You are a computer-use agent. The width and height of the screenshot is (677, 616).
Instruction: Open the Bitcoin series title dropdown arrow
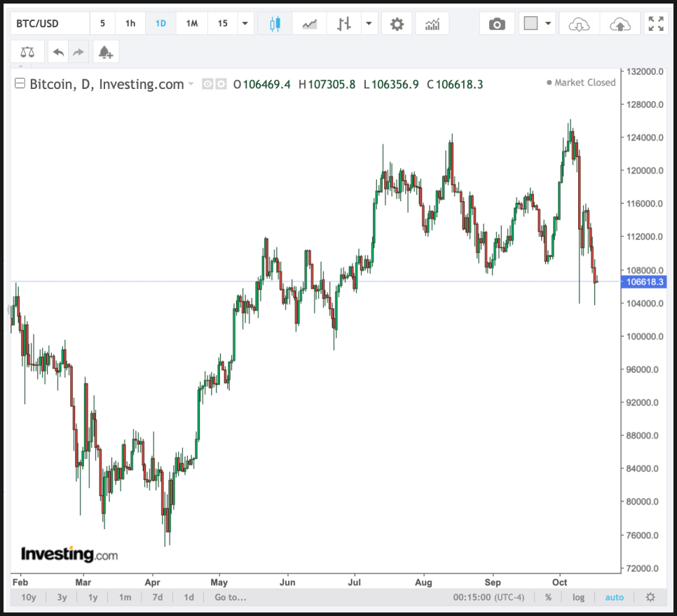pos(191,84)
